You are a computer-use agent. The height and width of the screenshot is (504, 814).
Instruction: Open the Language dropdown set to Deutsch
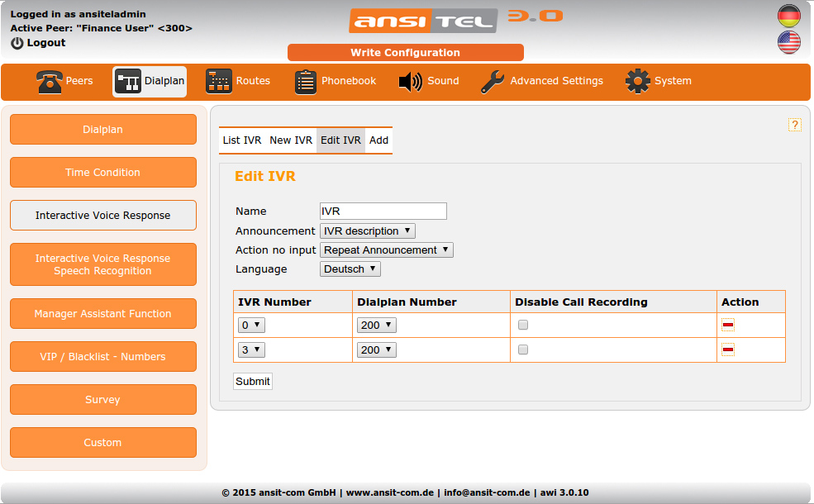pos(350,269)
